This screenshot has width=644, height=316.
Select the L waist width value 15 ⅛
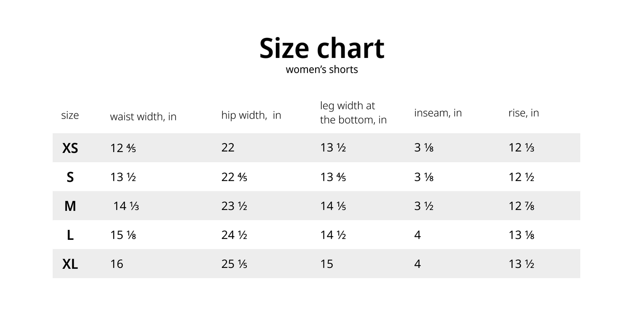pyautogui.click(x=123, y=235)
